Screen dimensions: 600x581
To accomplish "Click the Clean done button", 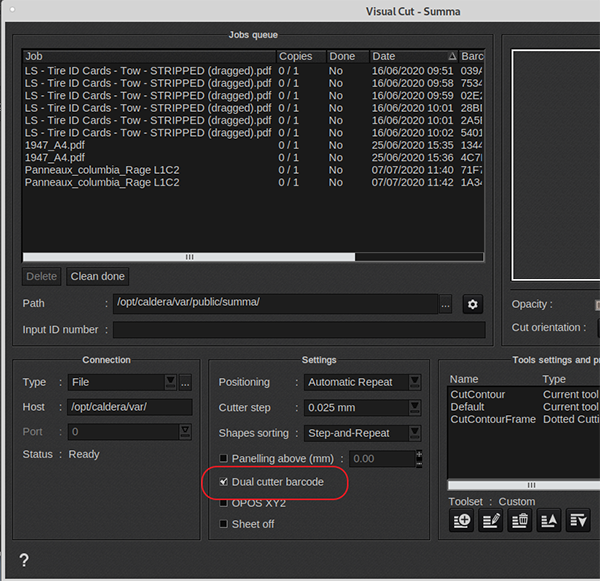I will (98, 277).
